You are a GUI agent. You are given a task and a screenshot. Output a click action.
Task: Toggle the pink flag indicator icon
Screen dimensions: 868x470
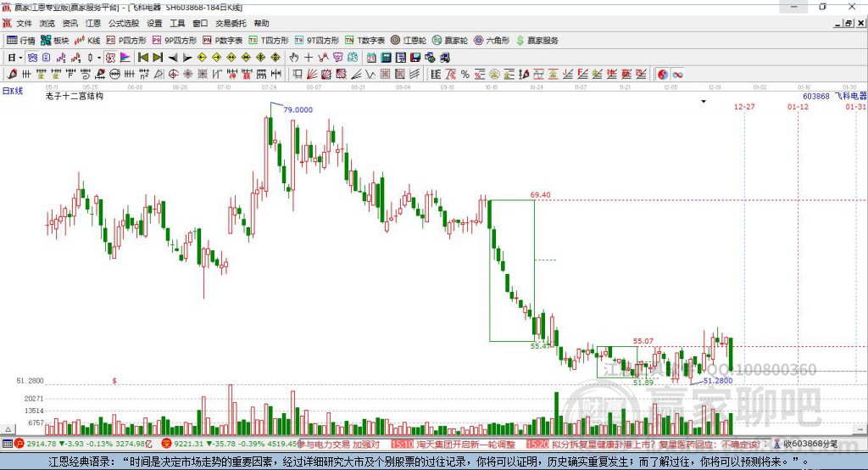tap(125, 58)
